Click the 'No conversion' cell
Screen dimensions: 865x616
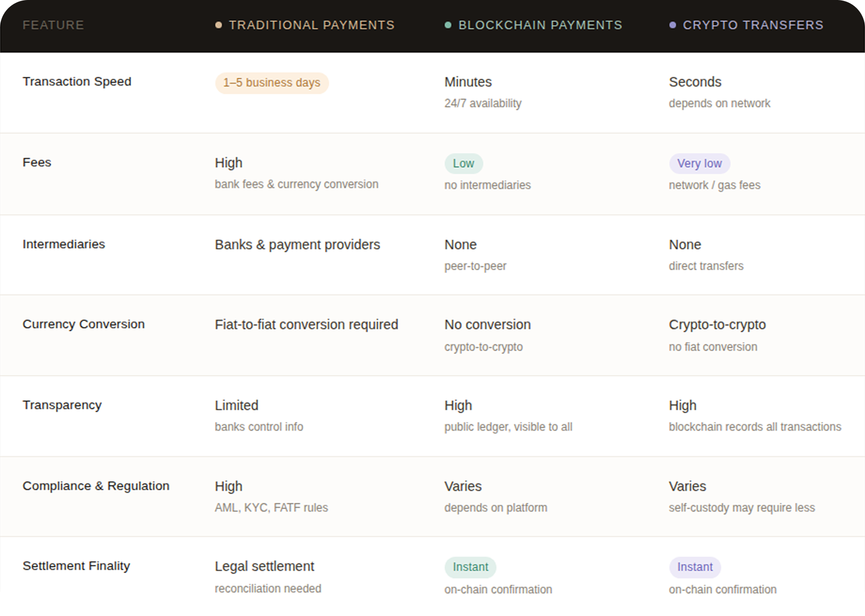tap(488, 324)
